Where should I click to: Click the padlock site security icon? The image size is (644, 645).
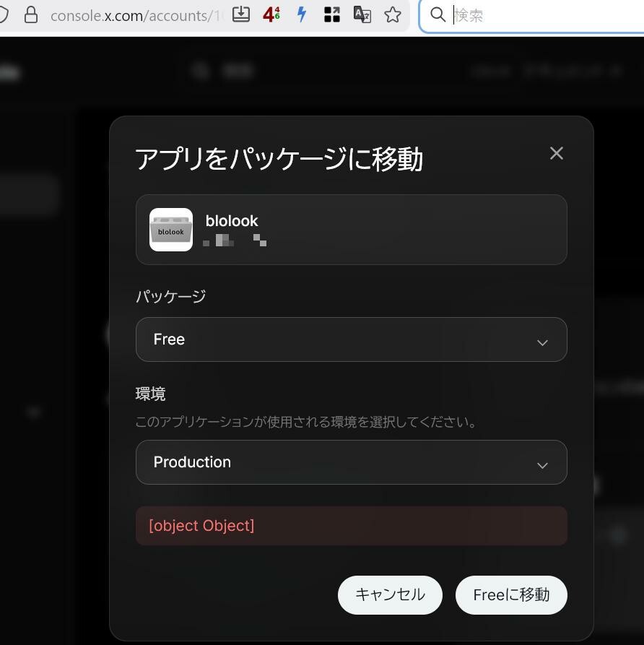click(31, 15)
